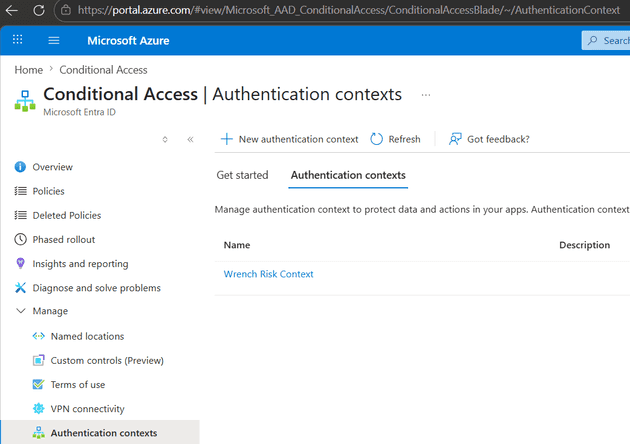Screen dimensions: 630x444
Task: Click the circular Refresh toolbar icon
Action: 376,139
